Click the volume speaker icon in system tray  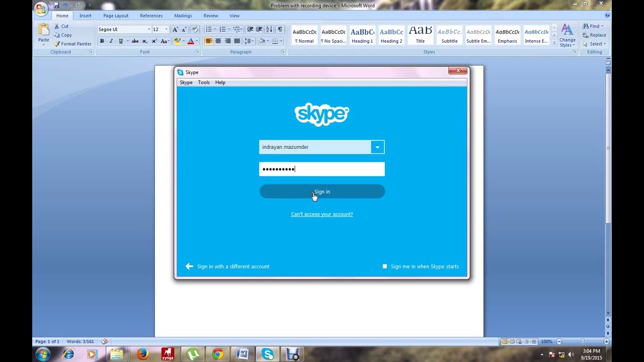[572, 354]
